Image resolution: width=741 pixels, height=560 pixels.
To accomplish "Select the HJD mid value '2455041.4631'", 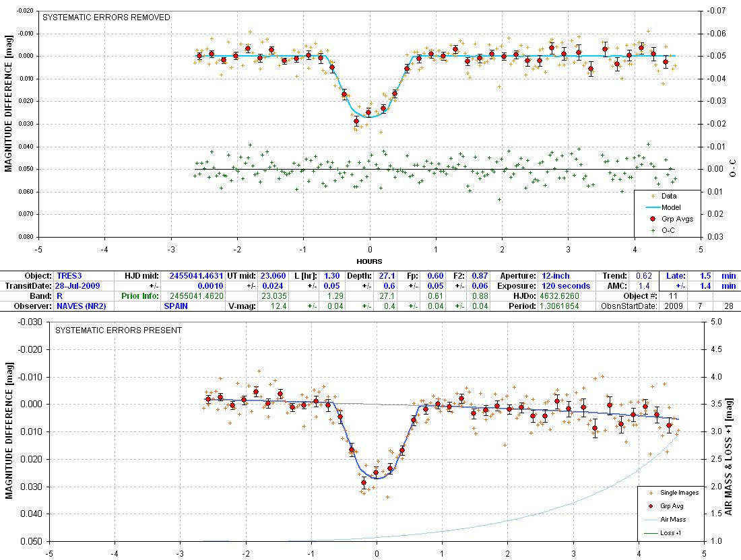I will pos(195,276).
